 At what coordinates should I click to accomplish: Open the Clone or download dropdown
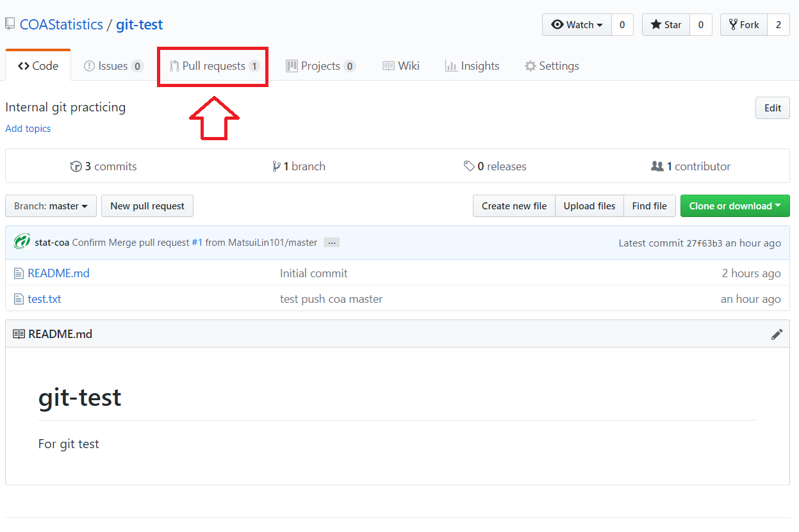(x=735, y=206)
